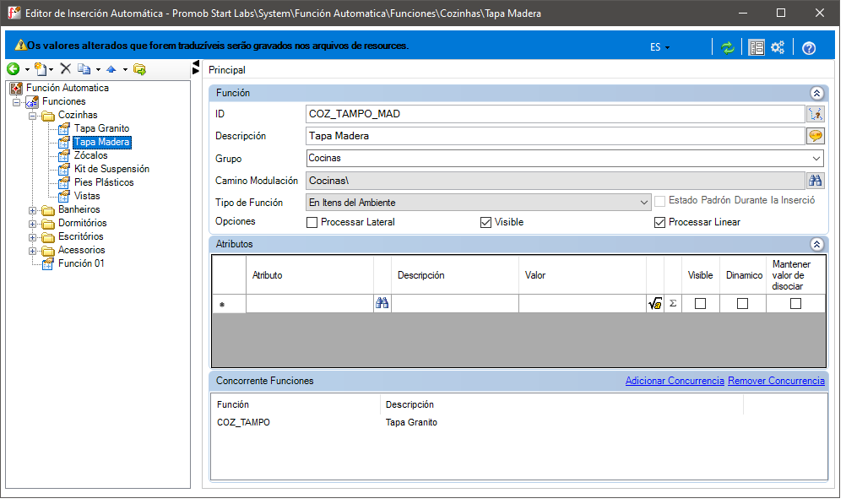Select the Tapa Madera tree item
The width and height of the screenshot is (846, 504).
pos(101,142)
